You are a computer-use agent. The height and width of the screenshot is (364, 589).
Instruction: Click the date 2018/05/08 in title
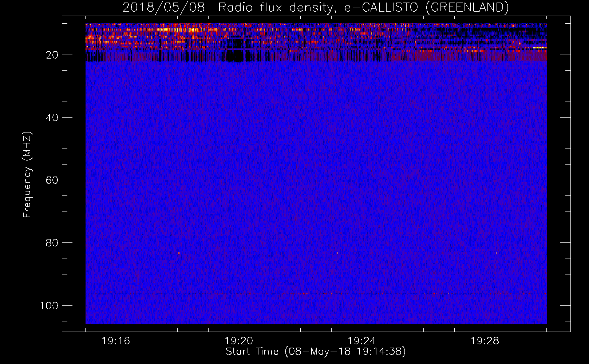coord(163,7)
